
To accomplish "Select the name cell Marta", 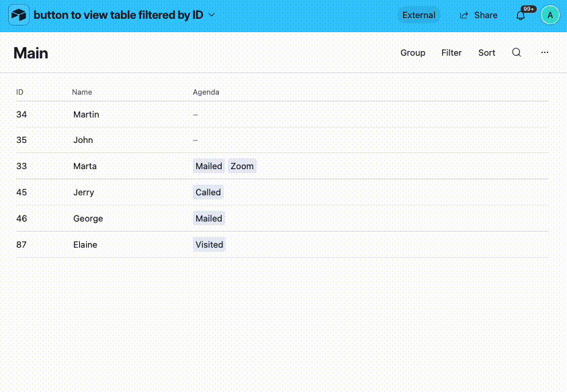I will [x=85, y=166].
